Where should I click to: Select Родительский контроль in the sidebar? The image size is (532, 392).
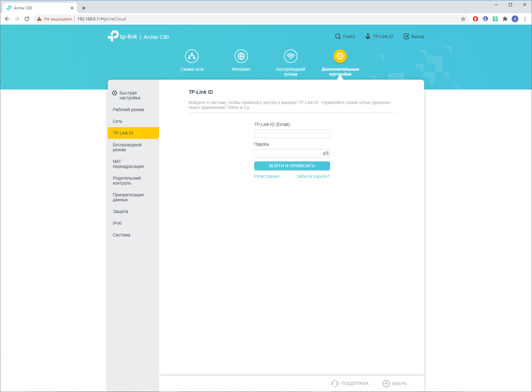point(127,181)
